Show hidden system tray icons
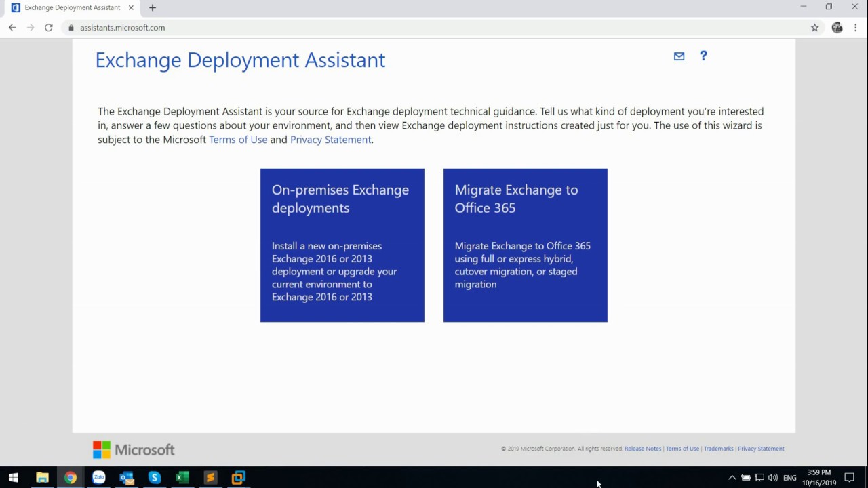The height and width of the screenshot is (488, 868). (x=732, y=478)
